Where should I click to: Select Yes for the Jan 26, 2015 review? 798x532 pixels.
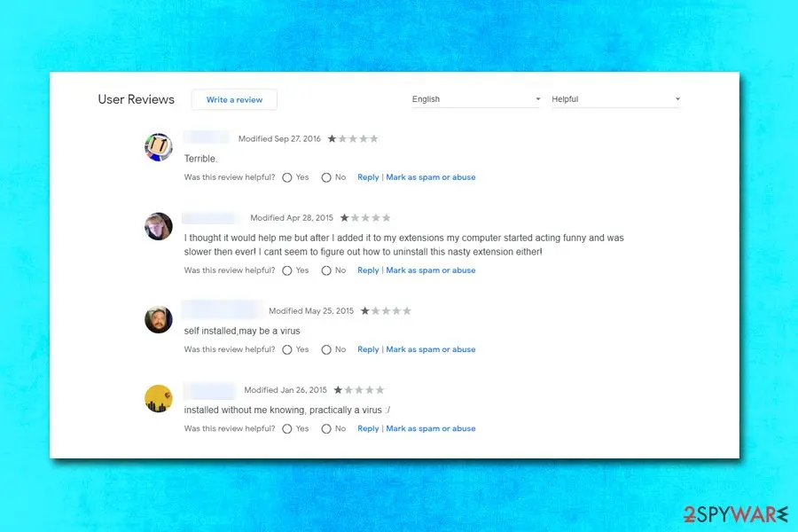tap(287, 429)
